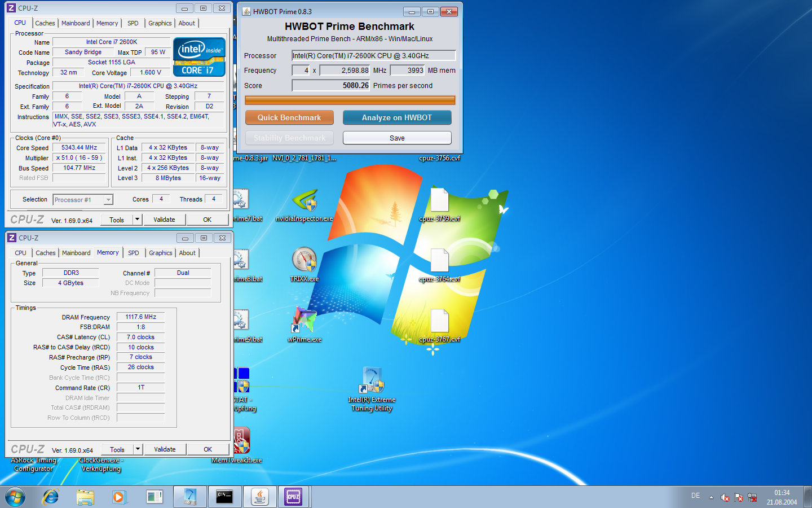Open the Windows Start menu orb
Viewport: 812px width, 508px height.
[15, 497]
